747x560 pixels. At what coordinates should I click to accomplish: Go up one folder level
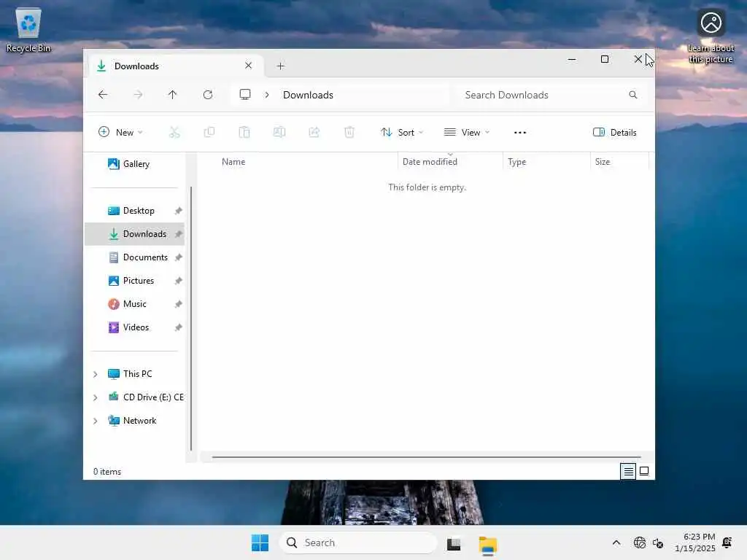pos(172,95)
